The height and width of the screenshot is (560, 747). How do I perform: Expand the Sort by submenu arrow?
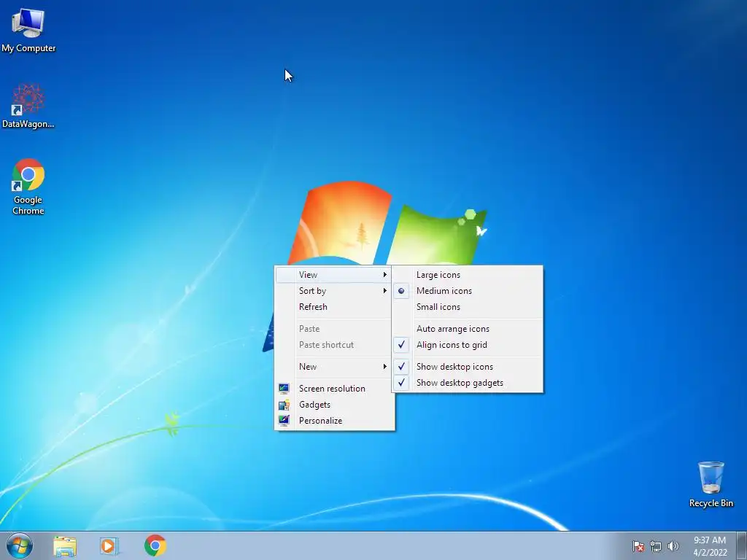click(385, 291)
